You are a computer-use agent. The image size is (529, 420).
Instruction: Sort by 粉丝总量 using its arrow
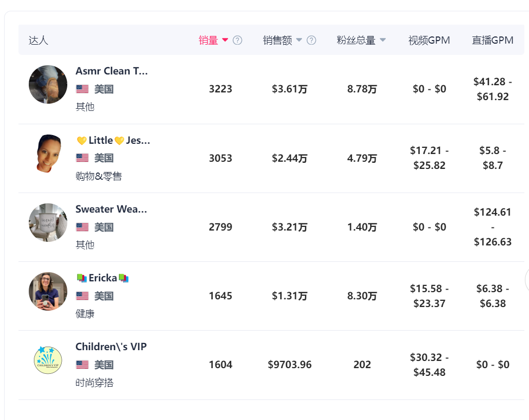pos(383,40)
